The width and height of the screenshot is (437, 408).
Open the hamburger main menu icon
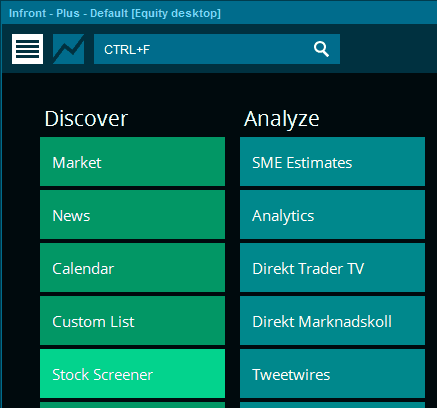(27, 49)
